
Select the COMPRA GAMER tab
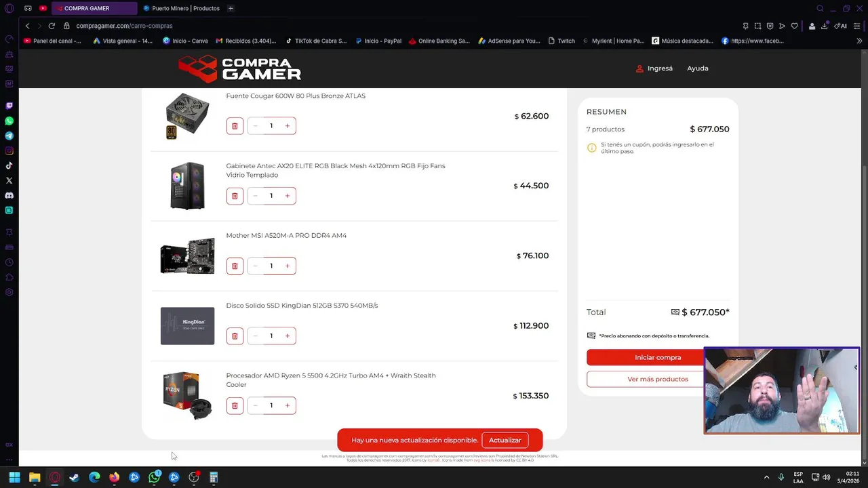pyautogui.click(x=94, y=8)
